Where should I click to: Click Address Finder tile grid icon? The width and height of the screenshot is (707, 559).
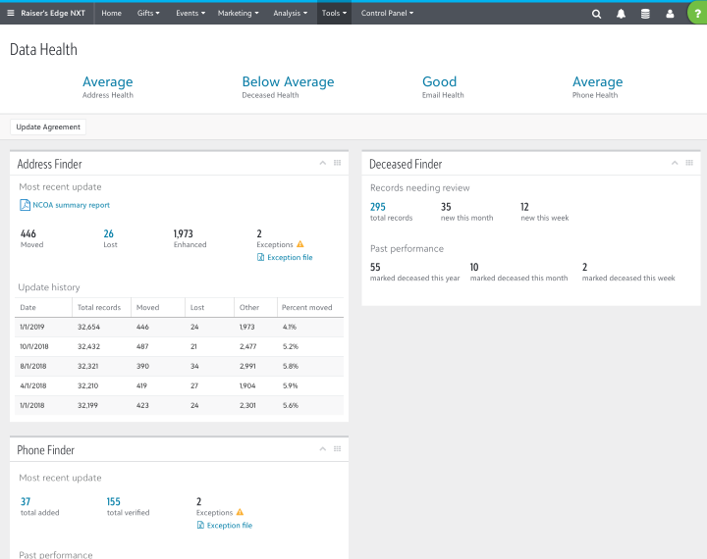(x=338, y=163)
